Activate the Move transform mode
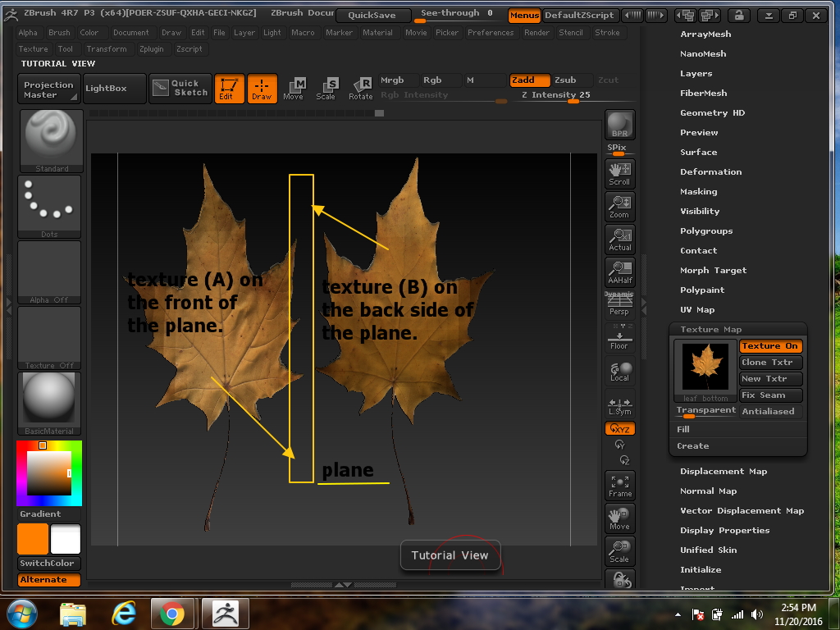The height and width of the screenshot is (630, 840). coord(294,89)
